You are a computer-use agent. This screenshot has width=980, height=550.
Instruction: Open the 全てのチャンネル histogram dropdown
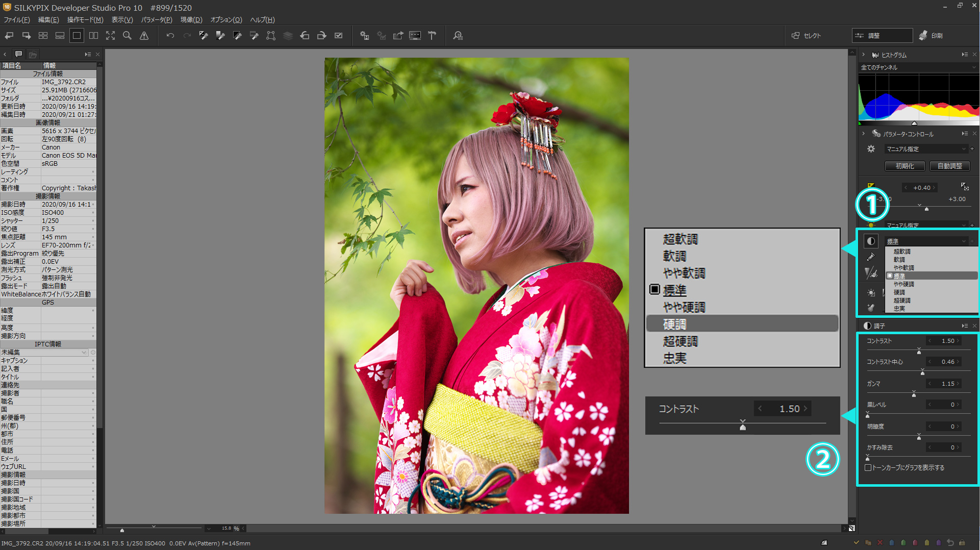coord(918,67)
